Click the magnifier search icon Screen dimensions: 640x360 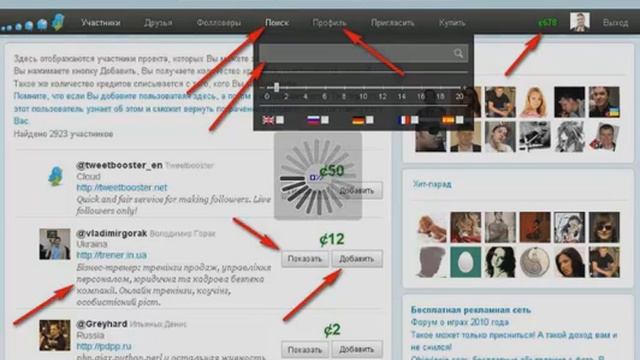tap(458, 53)
